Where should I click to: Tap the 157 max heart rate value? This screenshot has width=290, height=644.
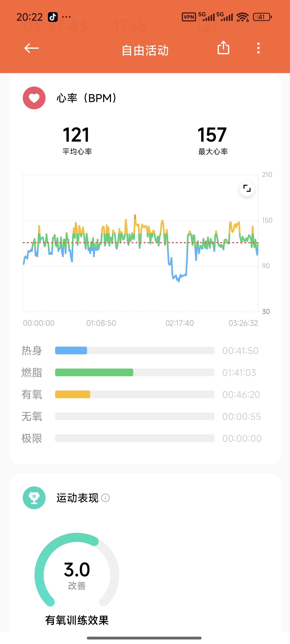point(212,135)
